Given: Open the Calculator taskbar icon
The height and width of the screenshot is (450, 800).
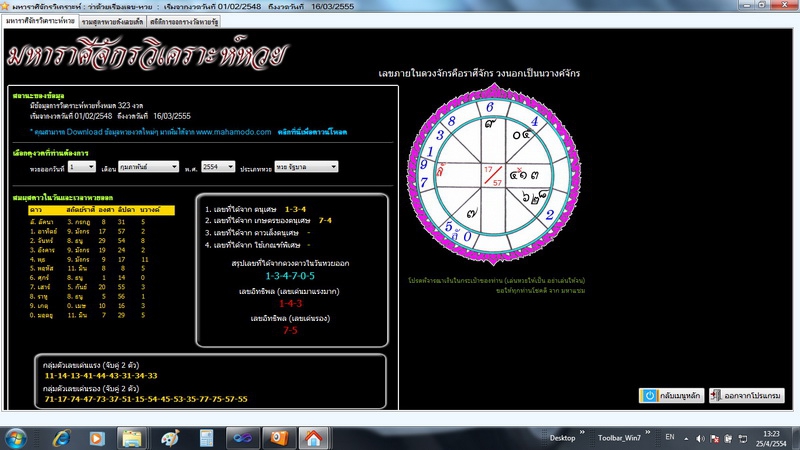Looking at the screenshot, I should point(206,438).
